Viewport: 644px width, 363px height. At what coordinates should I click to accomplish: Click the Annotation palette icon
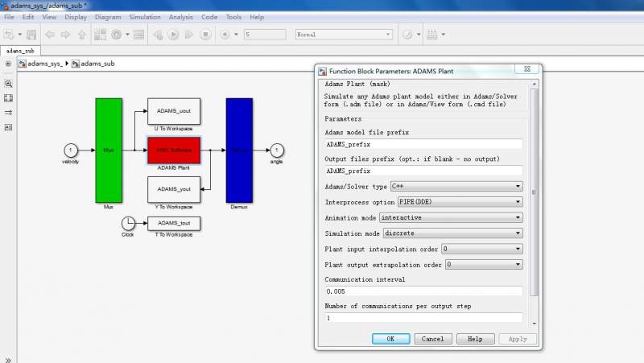(x=8, y=127)
